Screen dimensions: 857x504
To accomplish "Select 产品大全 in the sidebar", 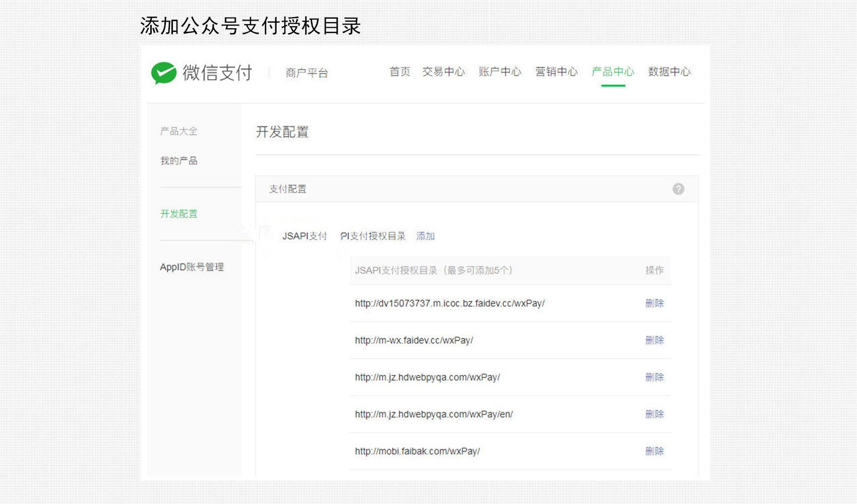I will (179, 131).
